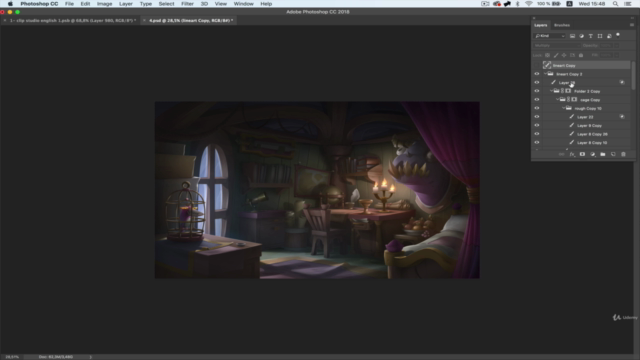640x360 pixels.
Task: Click the lock image pixels brush icon
Action: pos(556,55)
